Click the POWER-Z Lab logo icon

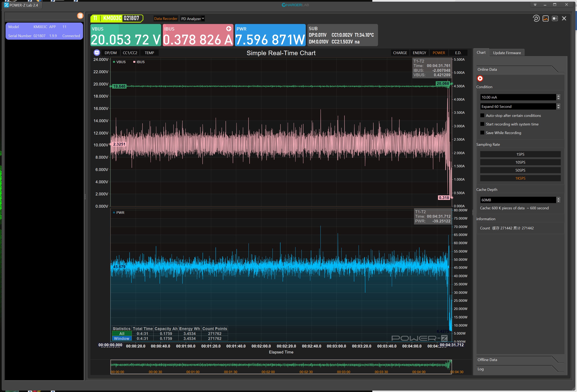tap(6, 5)
